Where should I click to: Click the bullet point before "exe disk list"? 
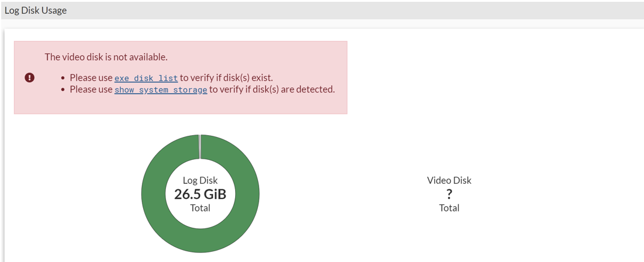pos(63,78)
